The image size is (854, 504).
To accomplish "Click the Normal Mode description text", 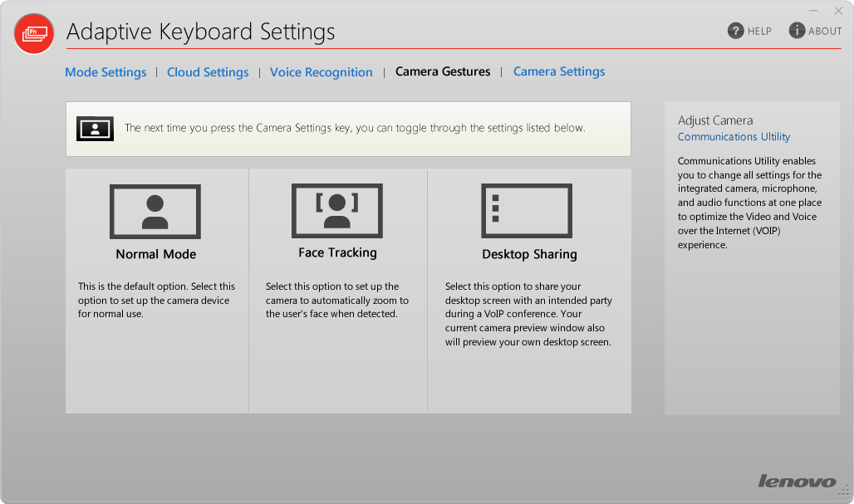I will coord(156,300).
